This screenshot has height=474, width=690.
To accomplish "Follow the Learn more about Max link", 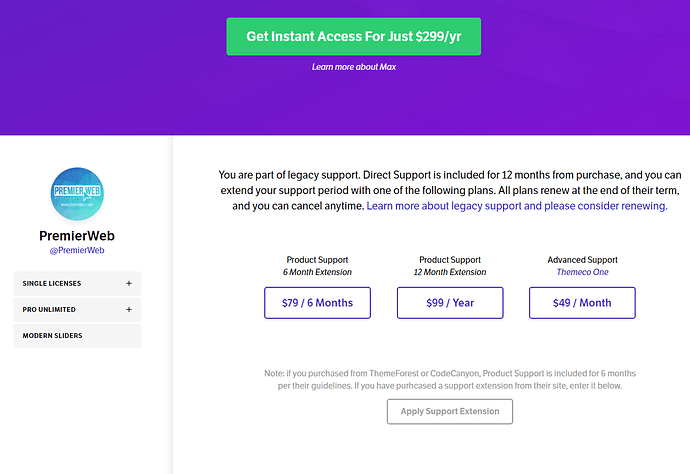I will [353, 67].
